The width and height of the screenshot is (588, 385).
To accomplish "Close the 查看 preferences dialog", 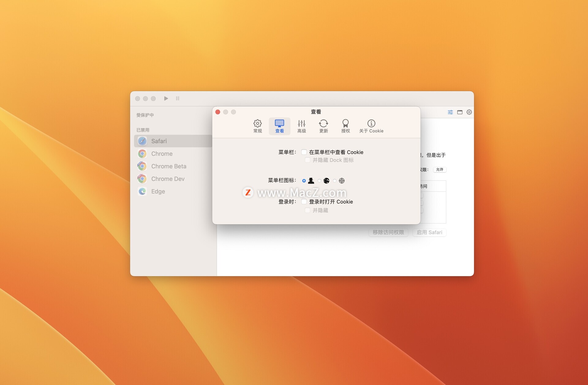I will pyautogui.click(x=218, y=112).
